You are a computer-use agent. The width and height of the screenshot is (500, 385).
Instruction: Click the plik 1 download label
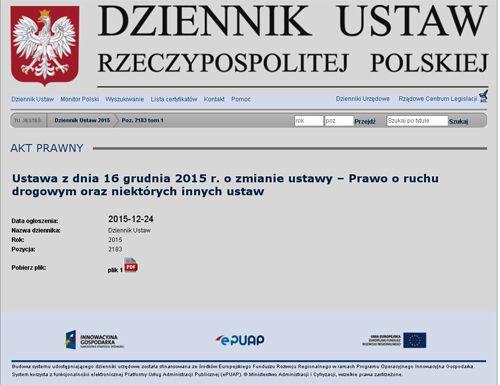[x=115, y=270]
